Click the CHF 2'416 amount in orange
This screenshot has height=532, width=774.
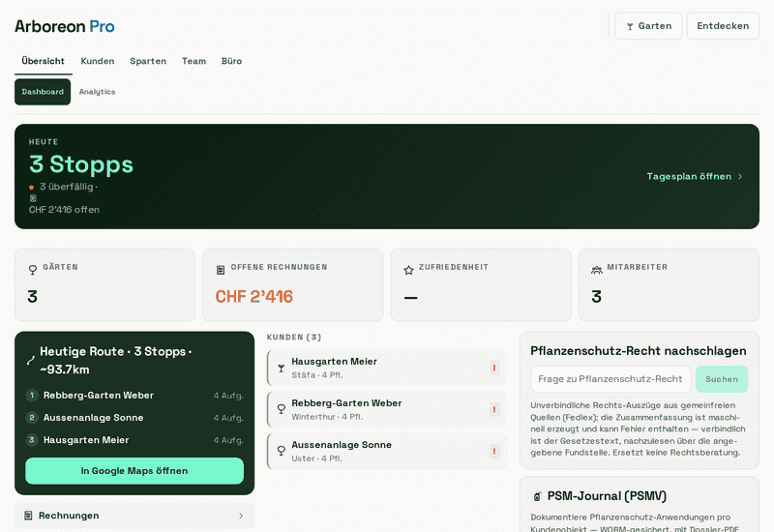pyautogui.click(x=254, y=297)
